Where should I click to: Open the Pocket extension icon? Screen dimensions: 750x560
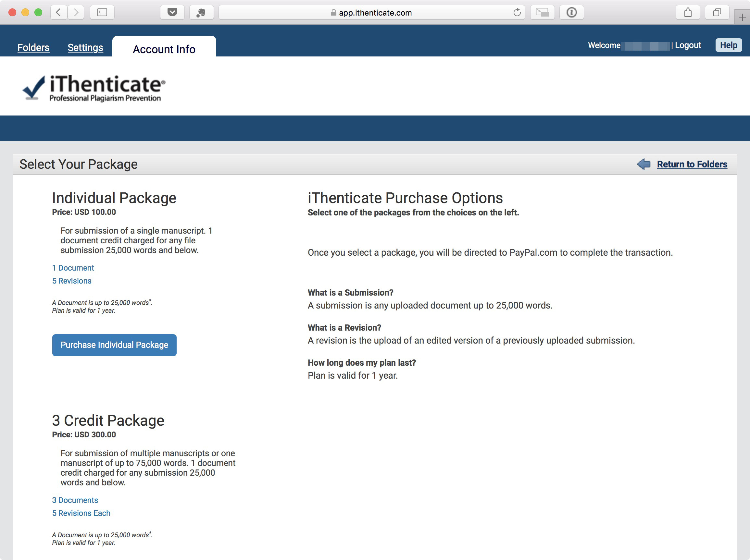[x=172, y=13]
